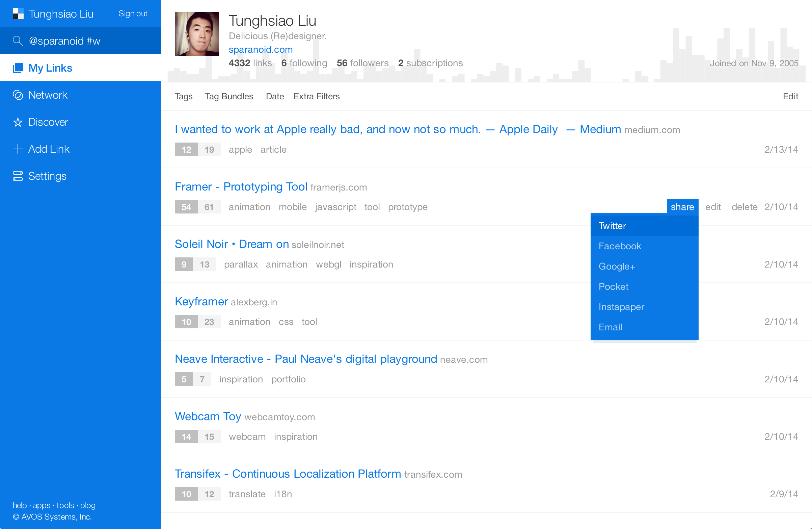Share to Instapaper from dropdown

click(644, 307)
